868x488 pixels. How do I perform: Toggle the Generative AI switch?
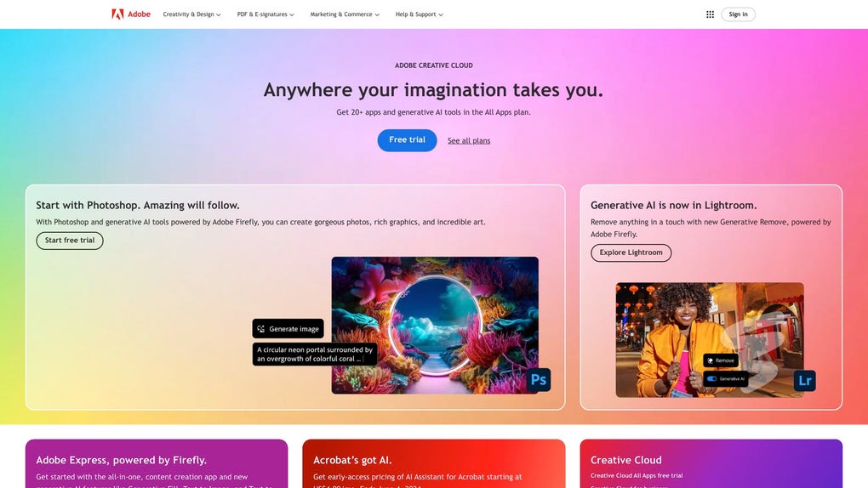[x=712, y=379]
